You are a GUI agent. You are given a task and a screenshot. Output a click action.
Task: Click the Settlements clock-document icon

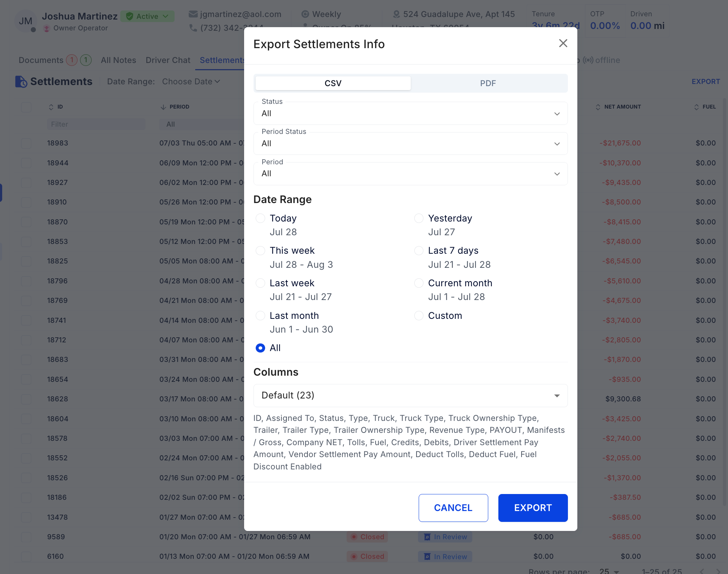pyautogui.click(x=21, y=82)
